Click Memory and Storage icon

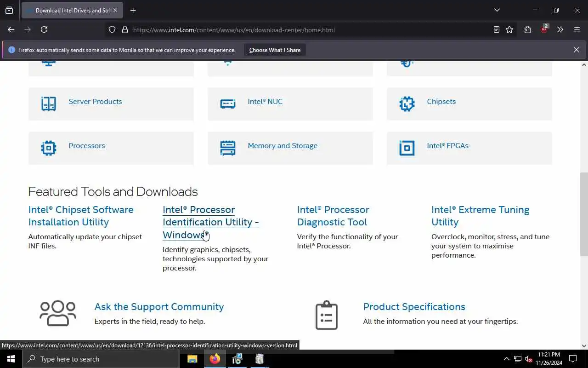(228, 148)
